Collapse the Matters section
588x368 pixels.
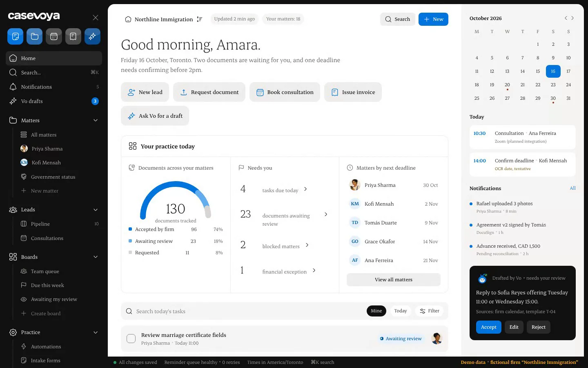96,120
